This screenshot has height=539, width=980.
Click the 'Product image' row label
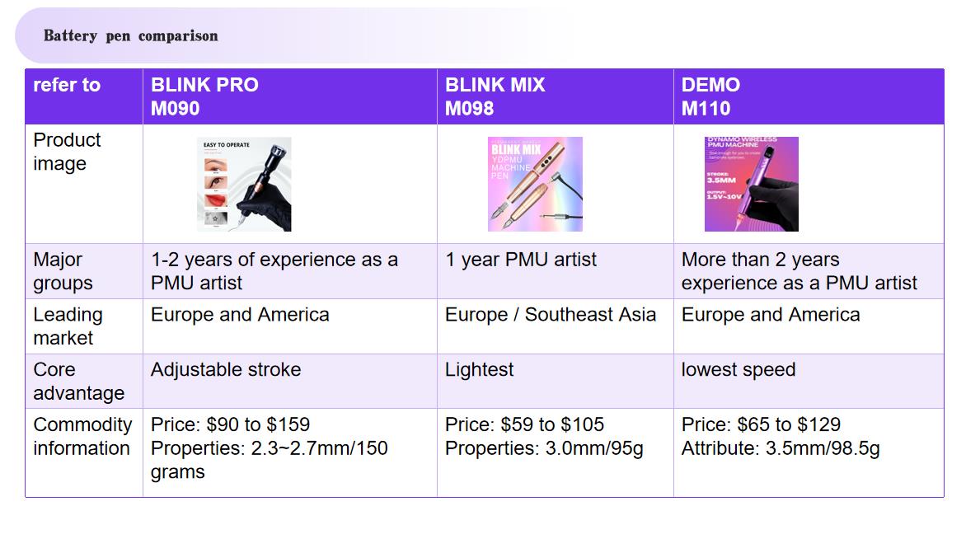(84, 184)
